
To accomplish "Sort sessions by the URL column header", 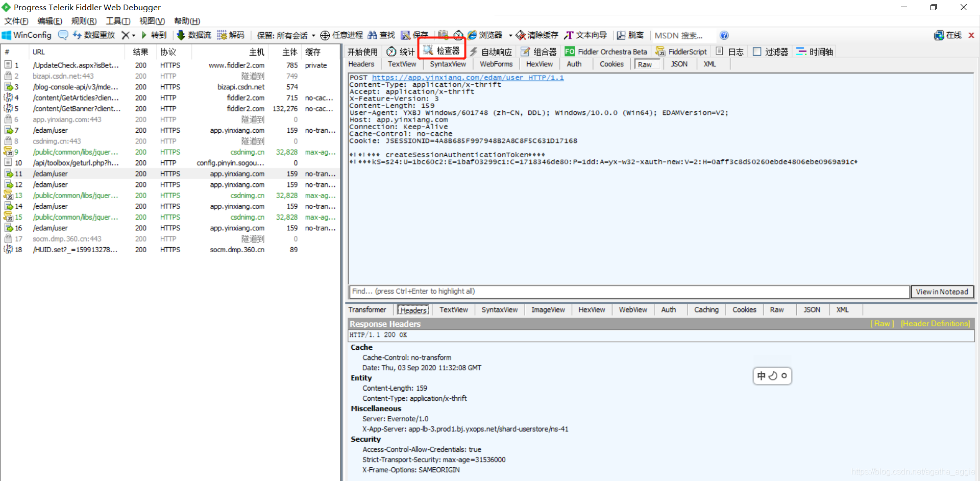I will coord(77,52).
